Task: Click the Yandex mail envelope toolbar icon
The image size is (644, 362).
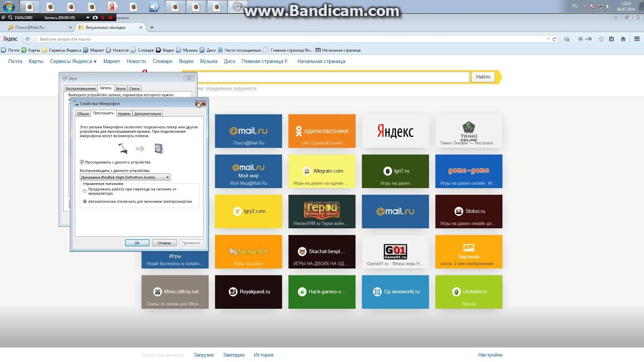Action: [x=567, y=39]
